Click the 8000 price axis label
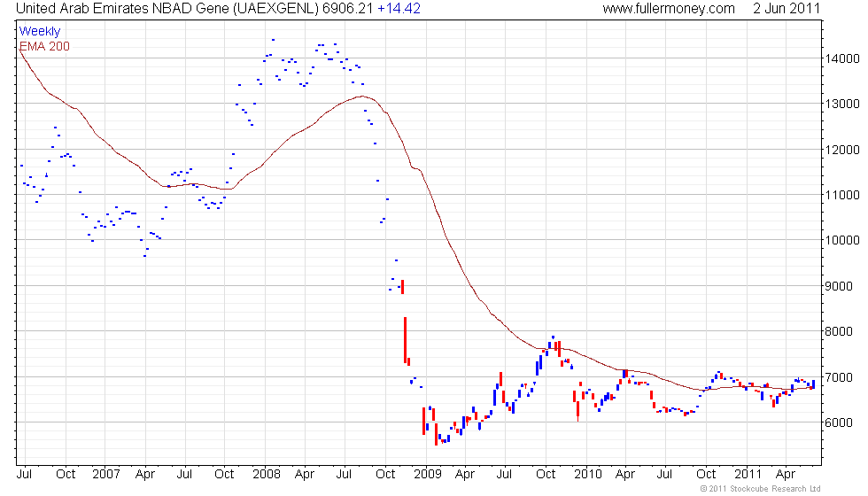 (x=838, y=331)
